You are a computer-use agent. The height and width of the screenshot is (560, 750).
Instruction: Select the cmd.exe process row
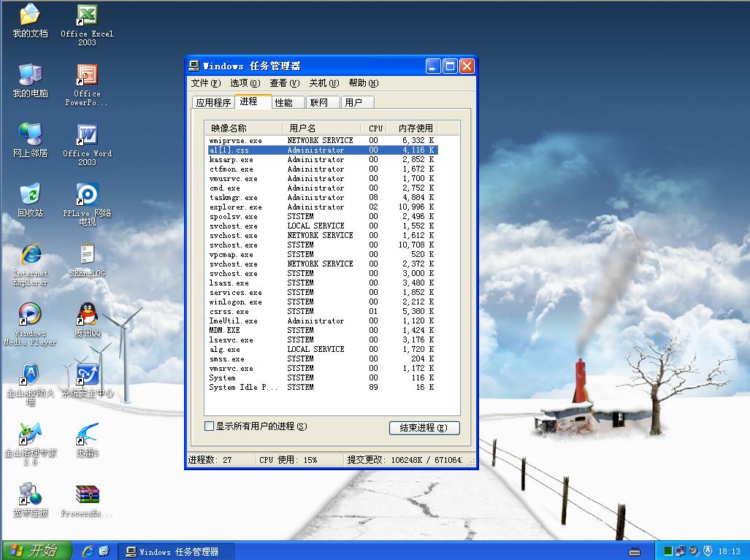(322, 188)
